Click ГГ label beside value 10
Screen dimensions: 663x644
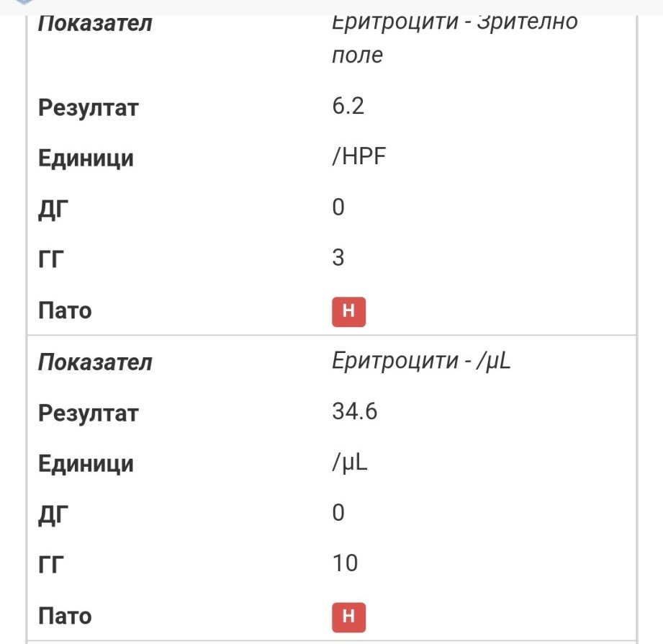pyautogui.click(x=50, y=563)
